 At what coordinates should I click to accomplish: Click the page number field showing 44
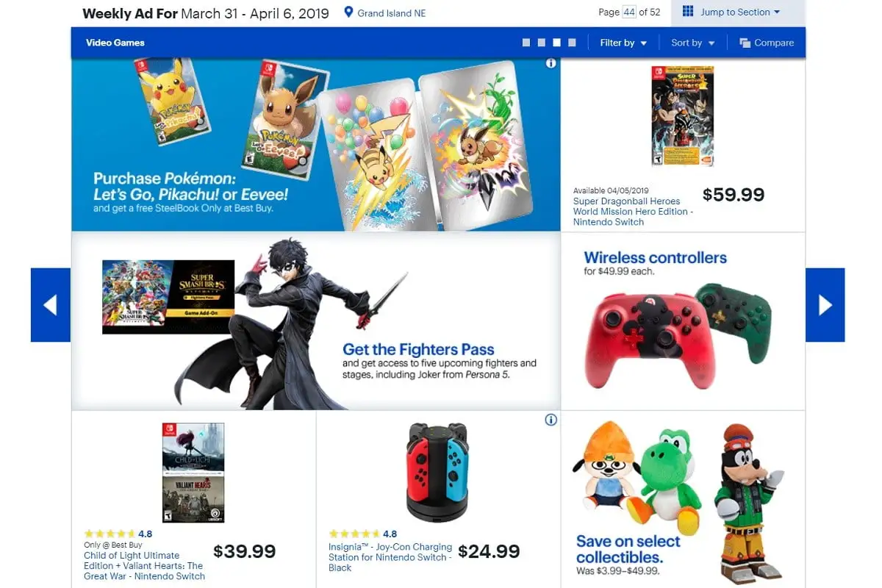coord(628,12)
